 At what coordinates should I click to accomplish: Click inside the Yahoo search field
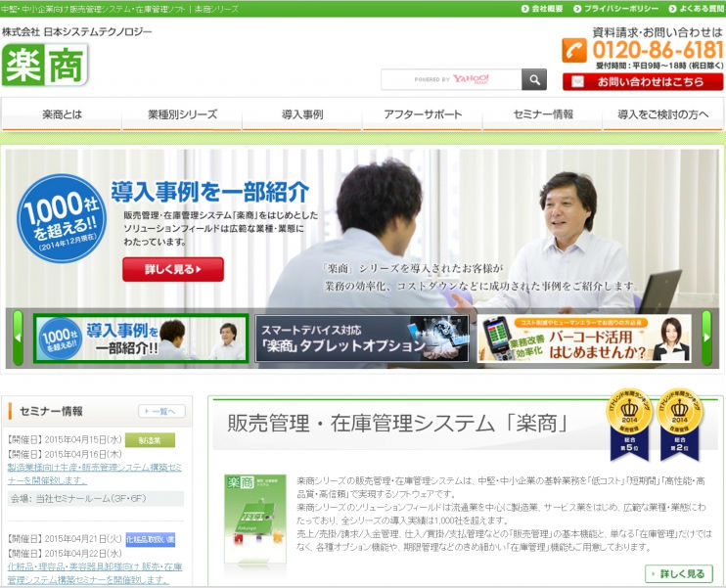point(451,79)
